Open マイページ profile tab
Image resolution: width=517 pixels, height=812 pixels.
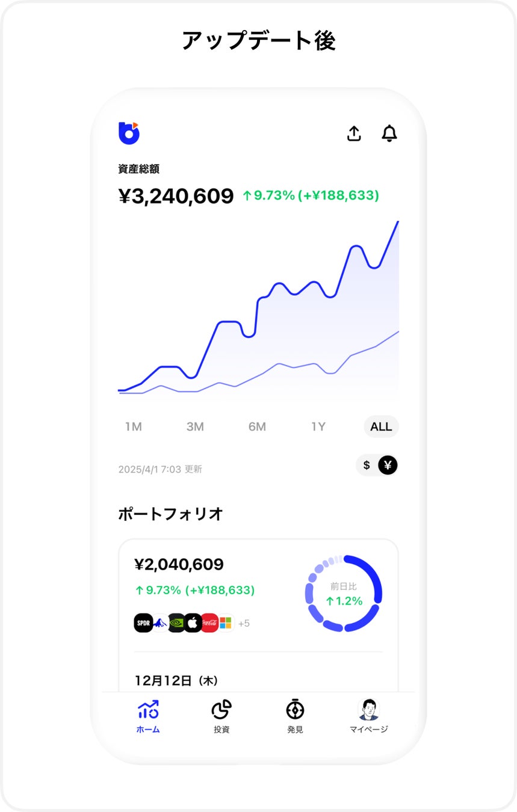click(x=368, y=716)
